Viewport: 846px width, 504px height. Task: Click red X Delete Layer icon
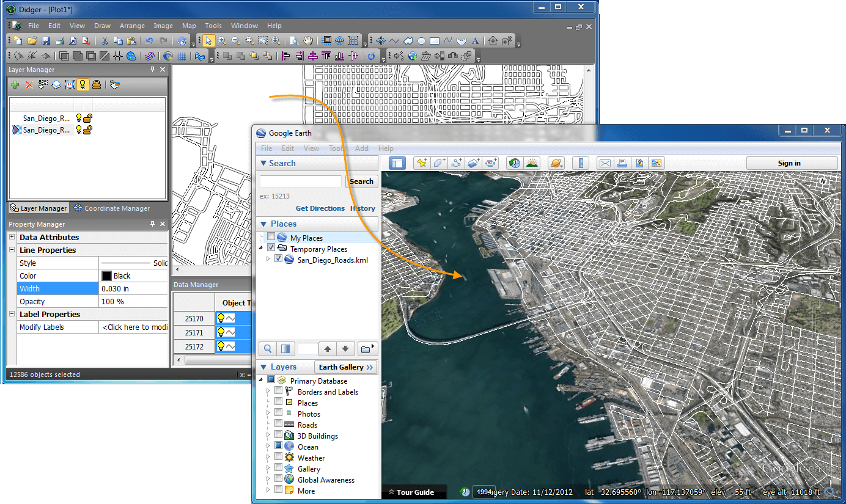click(29, 85)
